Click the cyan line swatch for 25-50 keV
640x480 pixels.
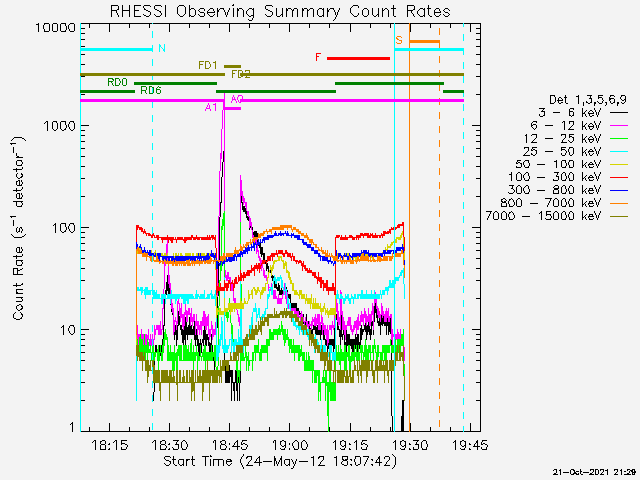619,151
